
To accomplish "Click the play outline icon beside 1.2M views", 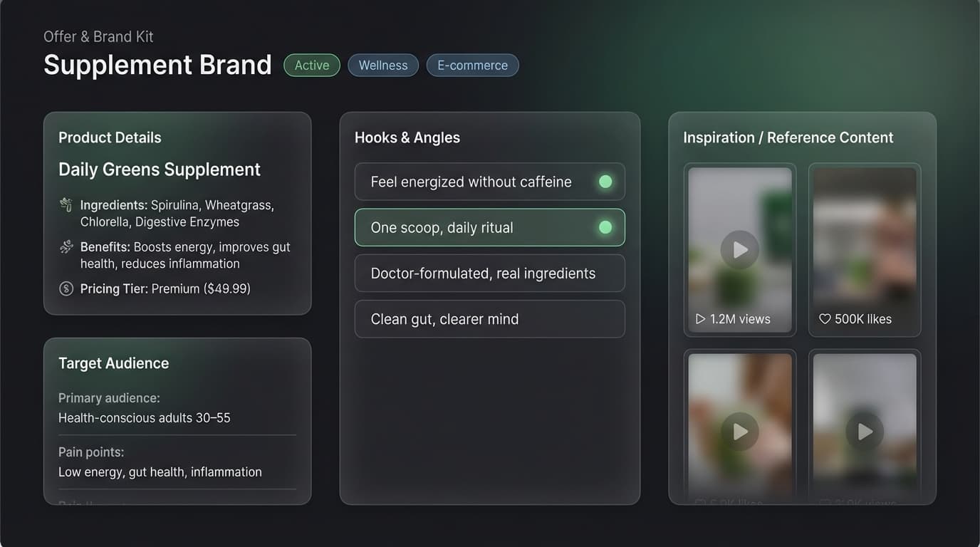I will coord(699,319).
